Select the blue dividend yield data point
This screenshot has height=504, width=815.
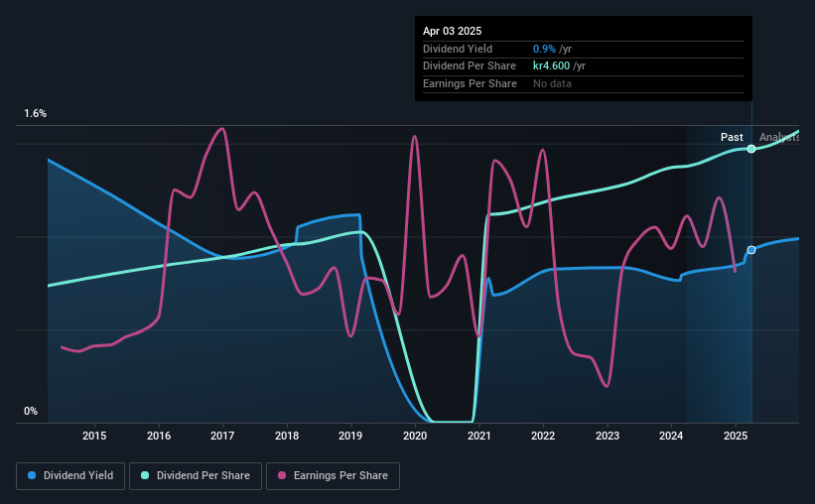click(751, 250)
